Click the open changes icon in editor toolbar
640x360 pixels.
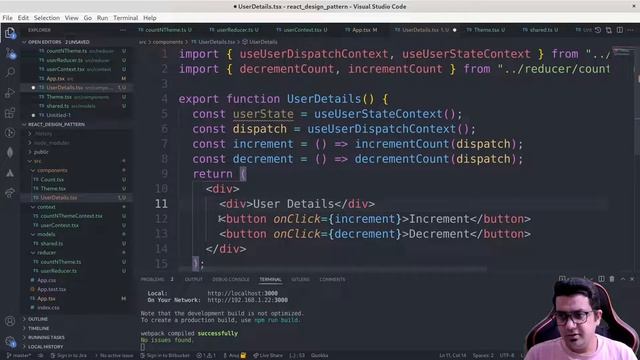[609, 30]
